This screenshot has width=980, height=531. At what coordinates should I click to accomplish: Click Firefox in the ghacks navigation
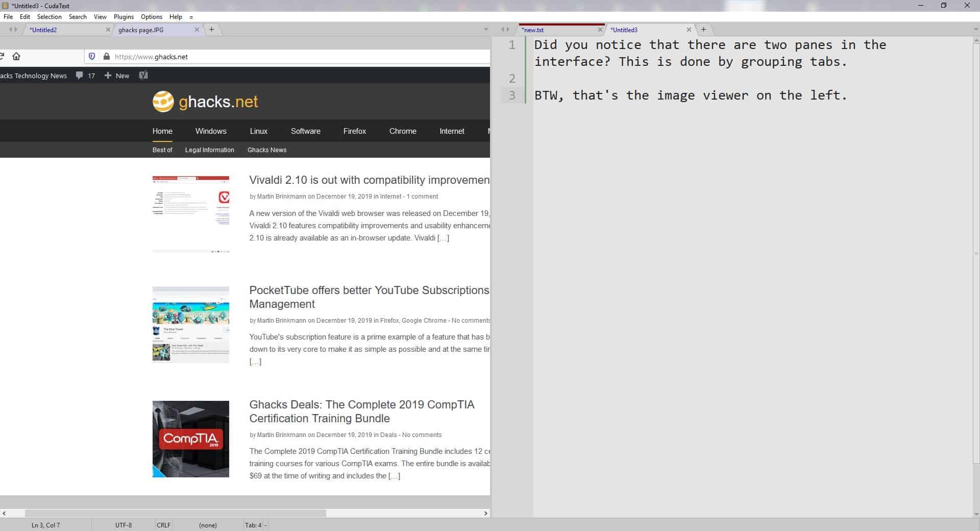(355, 131)
